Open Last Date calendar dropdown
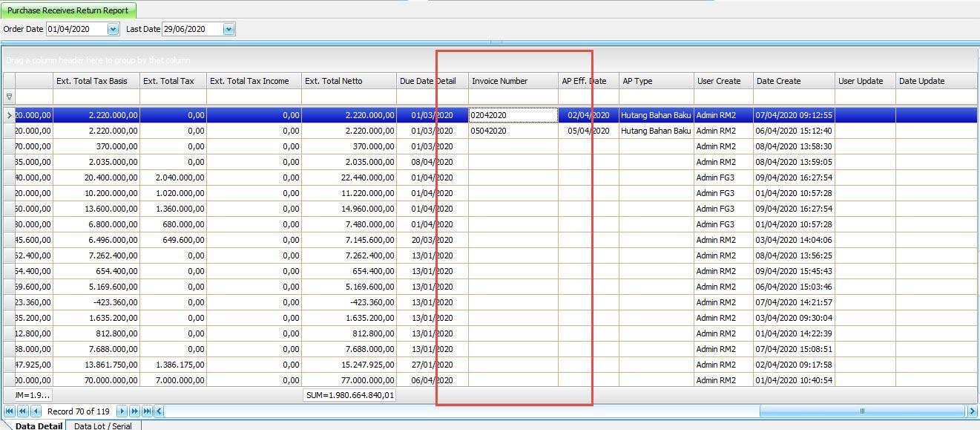Image resolution: width=980 pixels, height=430 pixels. pyautogui.click(x=228, y=29)
